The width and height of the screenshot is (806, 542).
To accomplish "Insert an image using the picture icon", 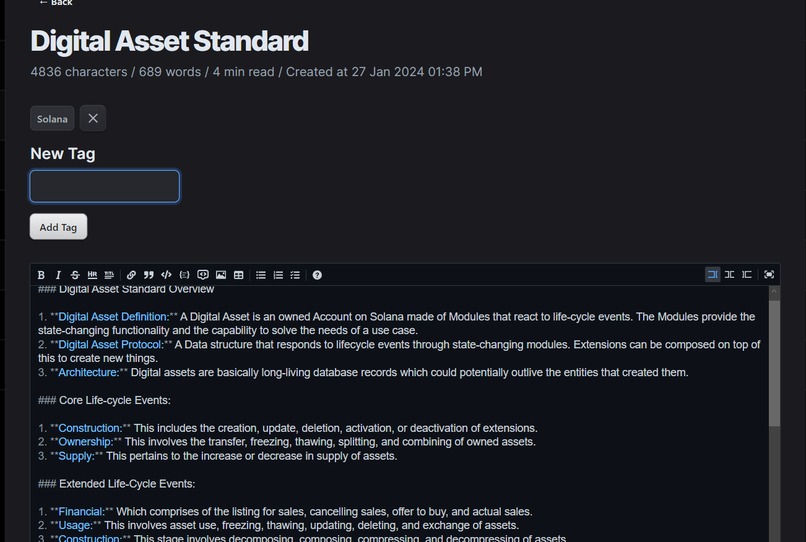I will coord(221,275).
